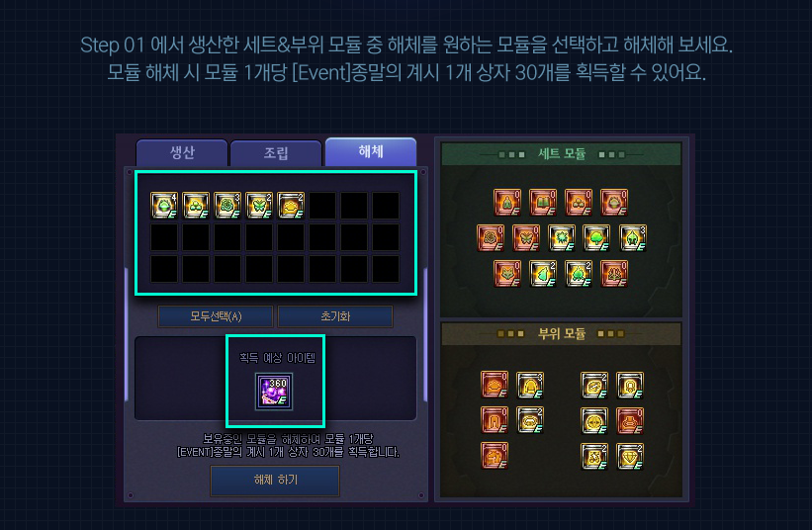Select the fox face set module icon
Image resolution: width=812 pixels, height=530 pixels.
(x=507, y=273)
